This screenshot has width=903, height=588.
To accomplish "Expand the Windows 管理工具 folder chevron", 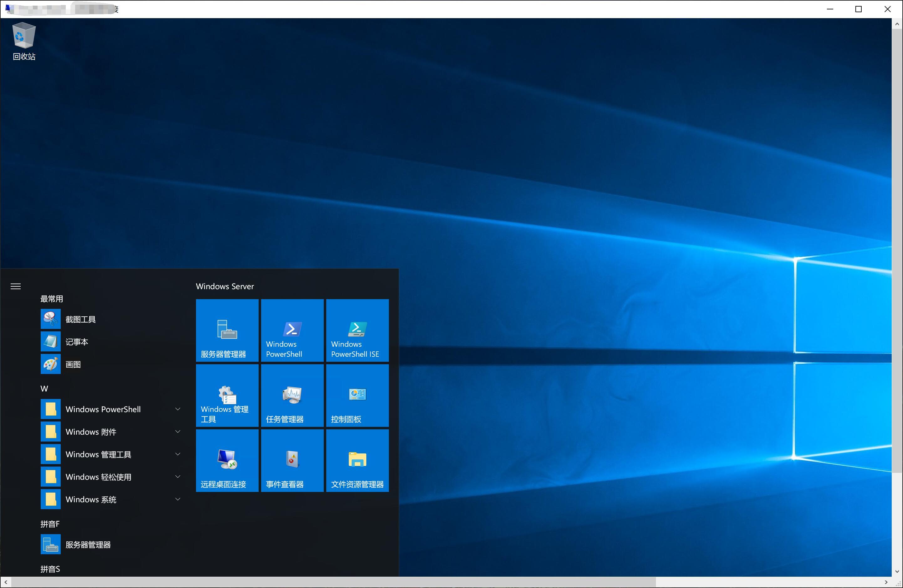I will pyautogui.click(x=178, y=454).
